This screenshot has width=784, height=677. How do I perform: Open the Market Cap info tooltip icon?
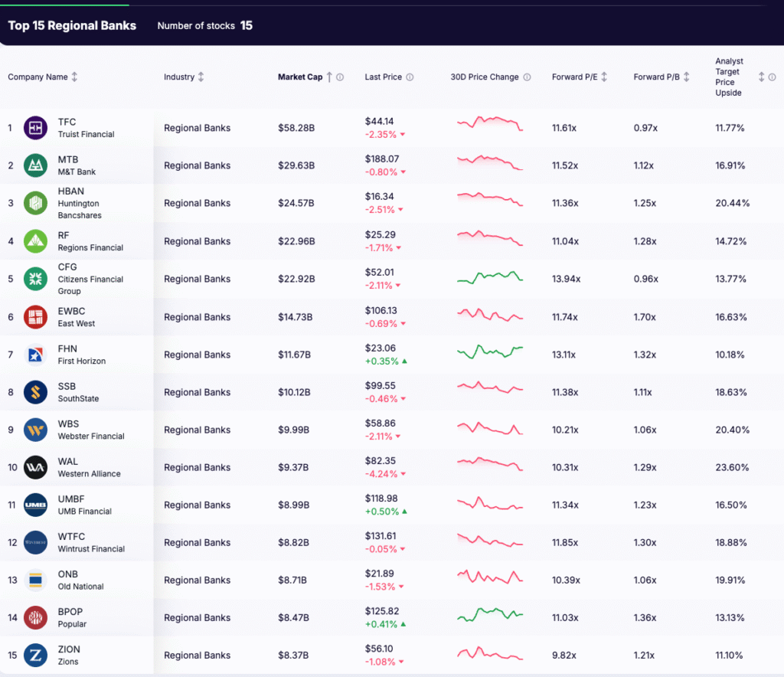pyautogui.click(x=340, y=77)
